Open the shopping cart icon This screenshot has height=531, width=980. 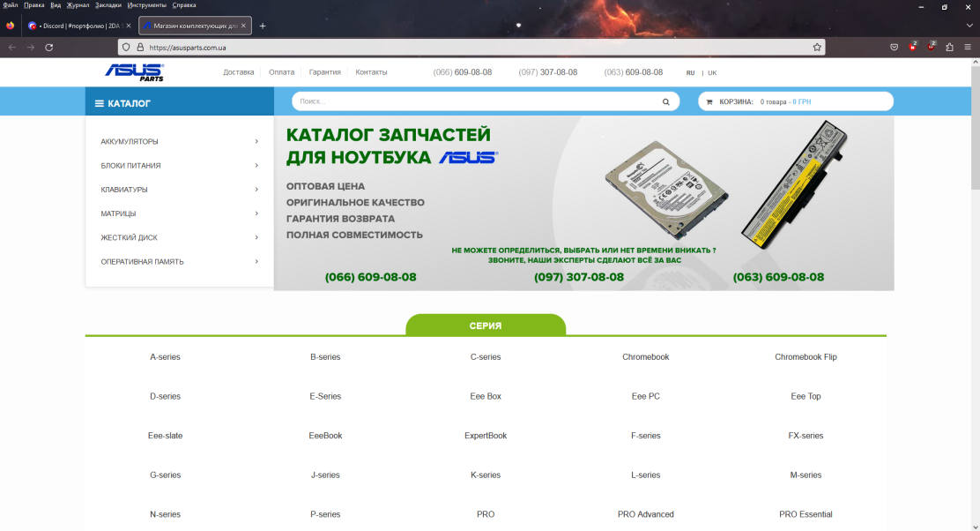click(709, 102)
